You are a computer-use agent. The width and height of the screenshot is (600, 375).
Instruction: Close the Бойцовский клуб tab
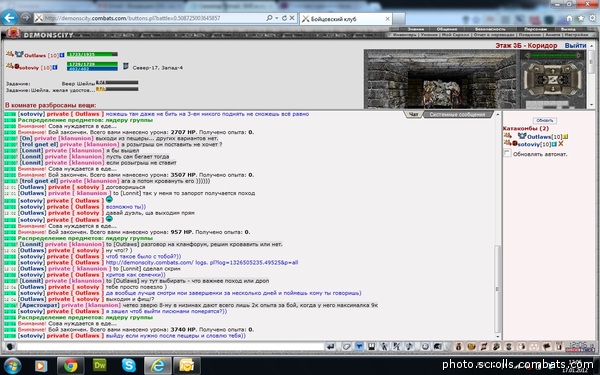[387, 18]
